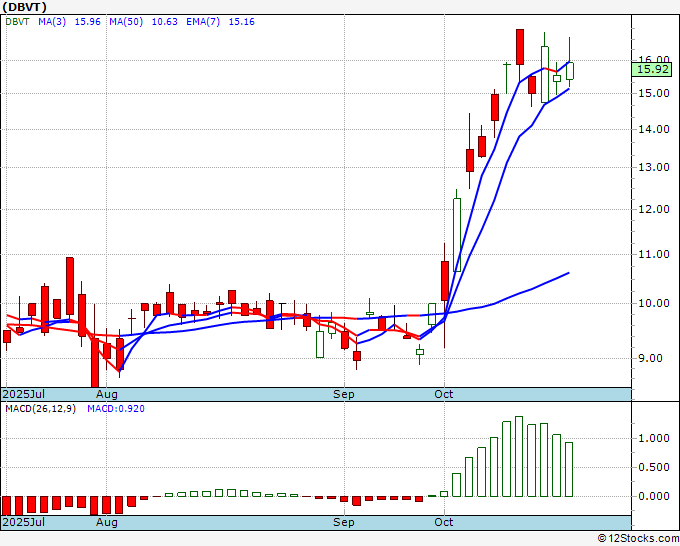Click the 13.00 price axis label
The height and width of the screenshot is (546, 680).
[x=654, y=167]
